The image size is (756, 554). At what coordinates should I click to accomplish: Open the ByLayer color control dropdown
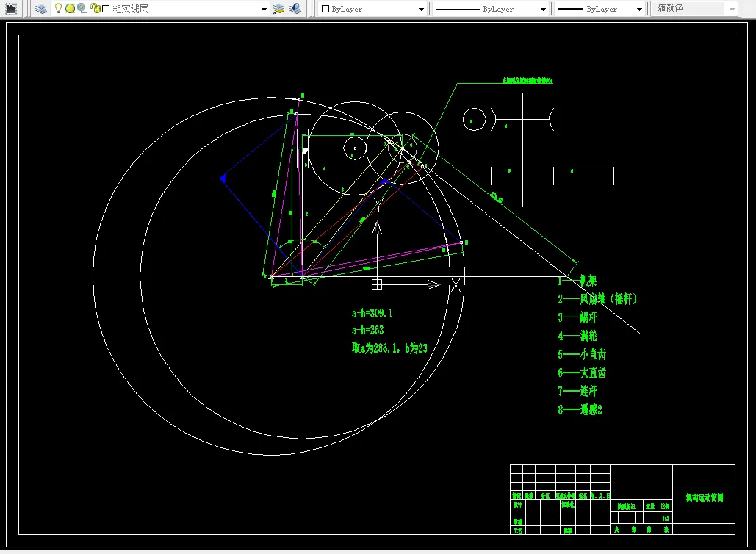[421, 9]
